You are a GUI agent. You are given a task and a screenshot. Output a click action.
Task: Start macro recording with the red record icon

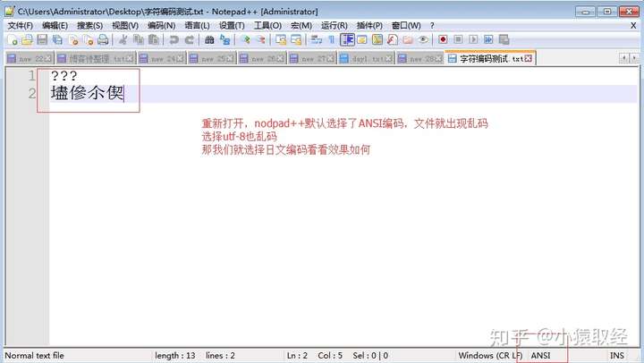pos(443,40)
